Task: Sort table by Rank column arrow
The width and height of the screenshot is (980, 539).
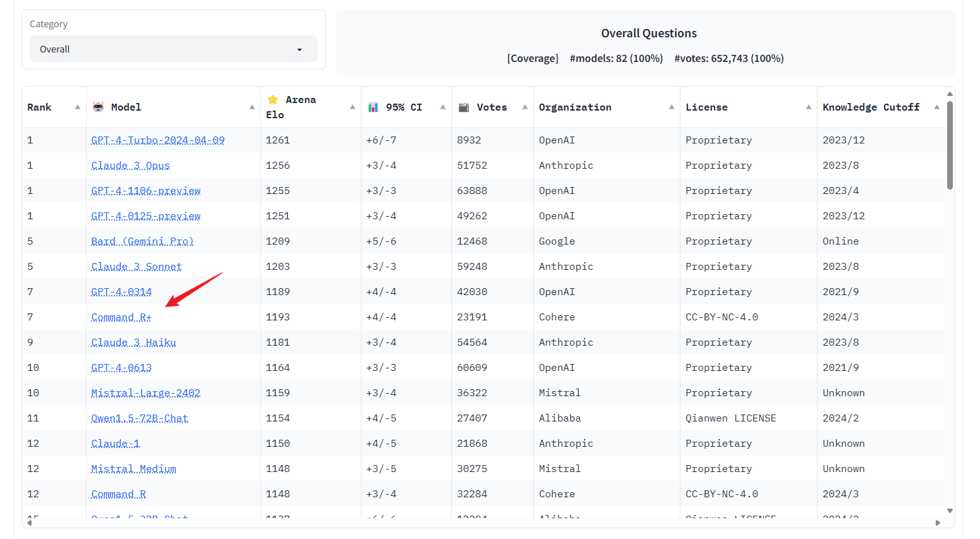Action: [78, 107]
